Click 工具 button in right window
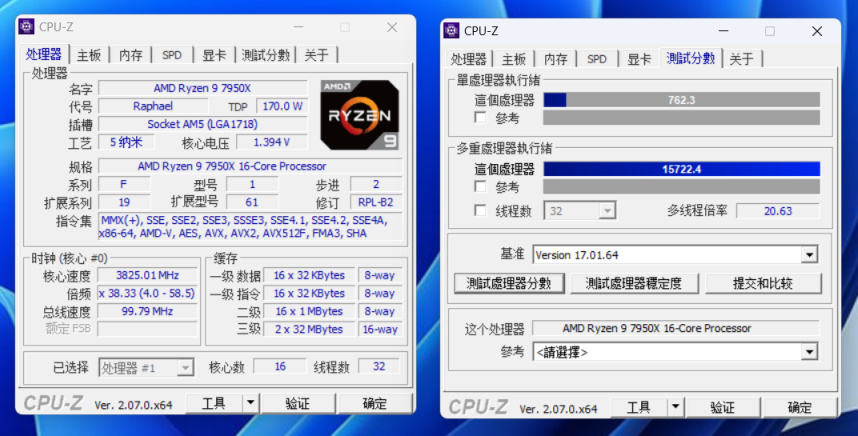 639,407
